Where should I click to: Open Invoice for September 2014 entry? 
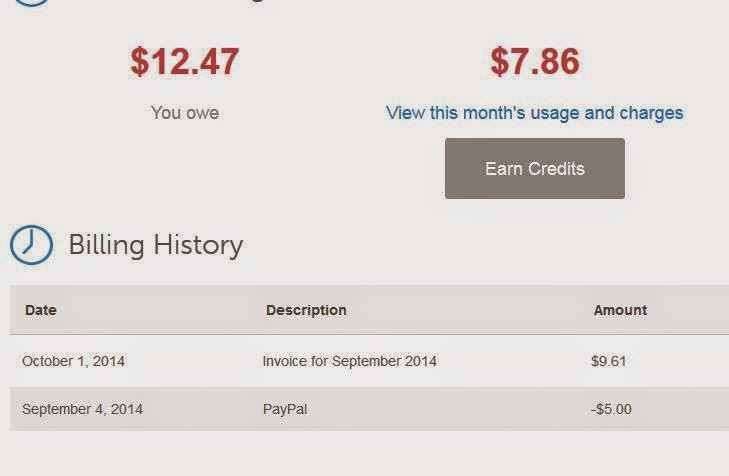[349, 361]
